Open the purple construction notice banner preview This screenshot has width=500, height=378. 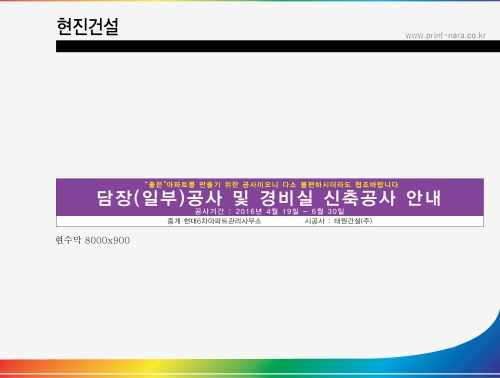270,203
